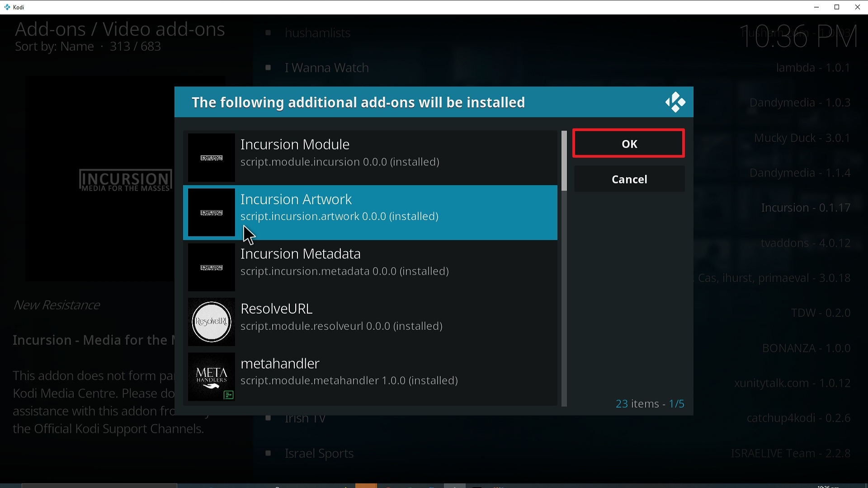This screenshot has height=488, width=868.
Task: Click the 23 items - 1/5 counter
Action: pos(650,404)
